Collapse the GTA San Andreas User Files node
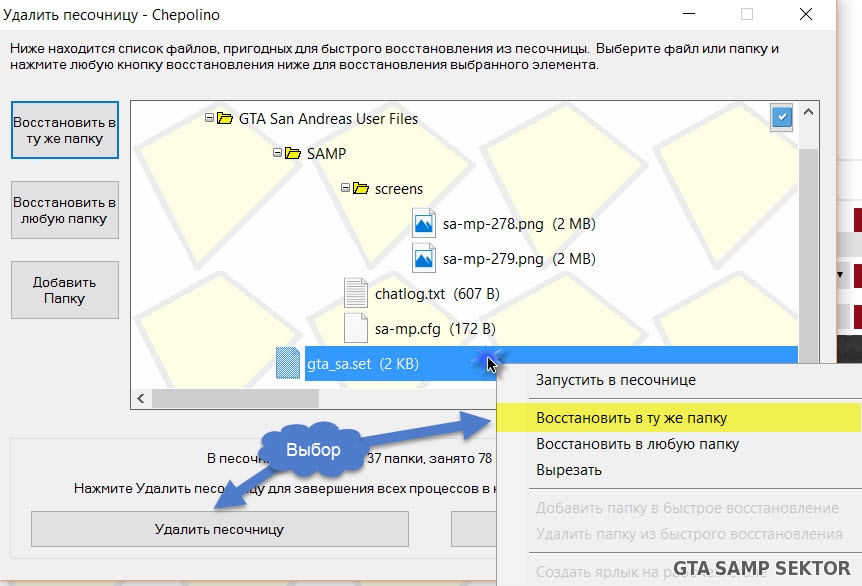Screen dimensions: 862x586 209,118
